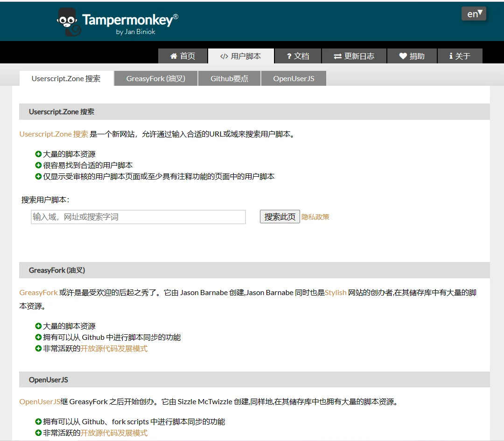Click the GreasyFork (油叉) section header
This screenshot has height=441, width=504.
point(255,270)
